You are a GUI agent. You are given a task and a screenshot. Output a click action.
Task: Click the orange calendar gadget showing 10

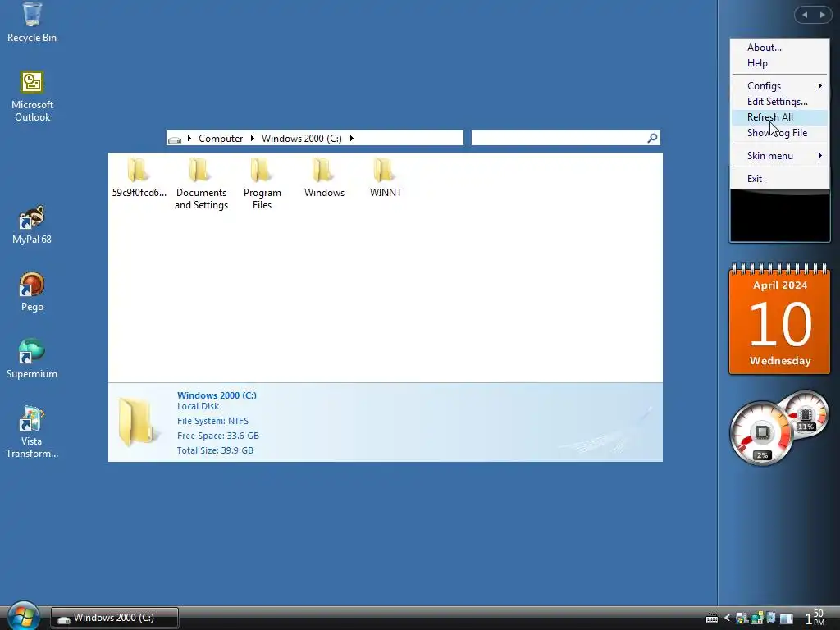pos(779,319)
